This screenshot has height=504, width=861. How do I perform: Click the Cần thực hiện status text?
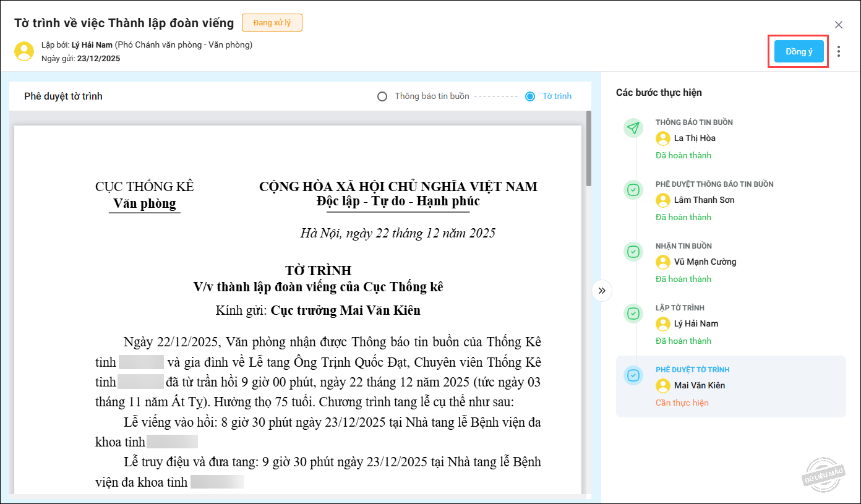tap(682, 403)
